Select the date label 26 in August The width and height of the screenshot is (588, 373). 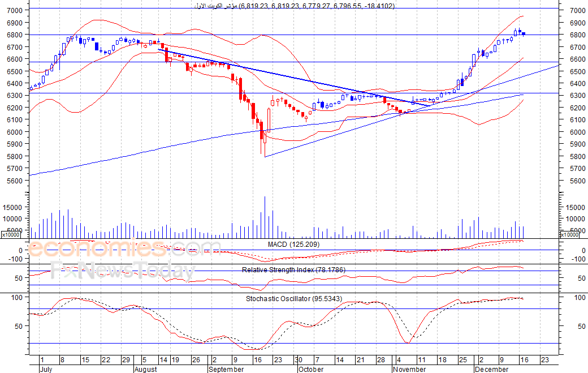pyautogui.click(x=196, y=360)
